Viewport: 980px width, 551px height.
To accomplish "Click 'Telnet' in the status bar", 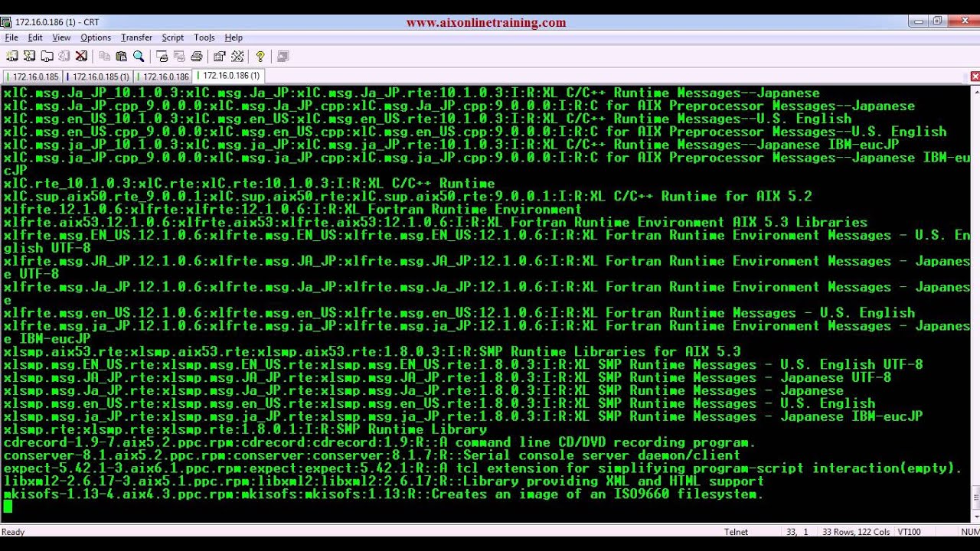I will point(736,532).
